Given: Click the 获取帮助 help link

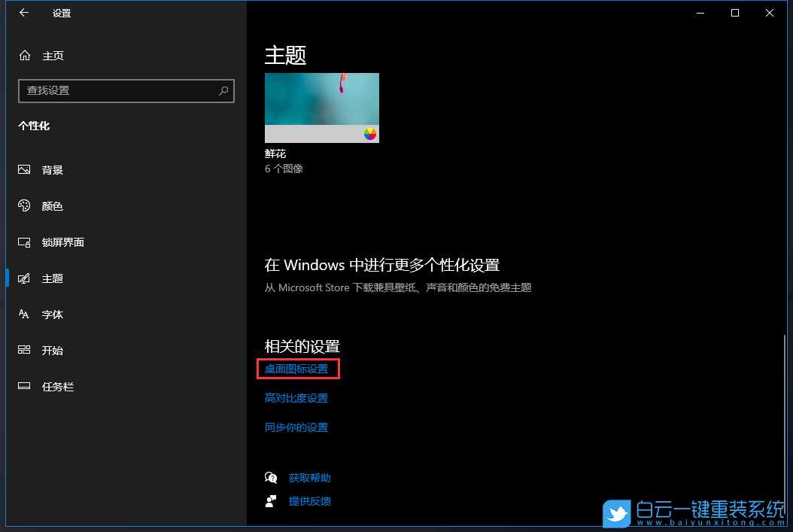Looking at the screenshot, I should 309,477.
